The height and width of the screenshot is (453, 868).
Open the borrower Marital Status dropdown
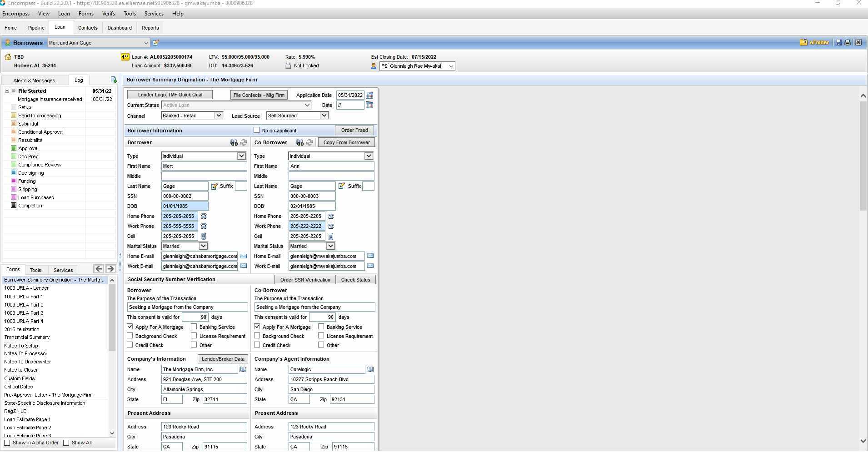(x=204, y=246)
